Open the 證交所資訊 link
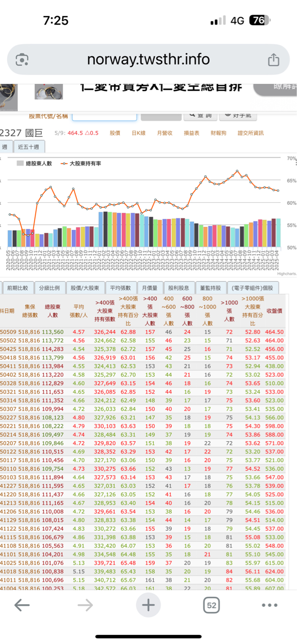 (x=250, y=133)
